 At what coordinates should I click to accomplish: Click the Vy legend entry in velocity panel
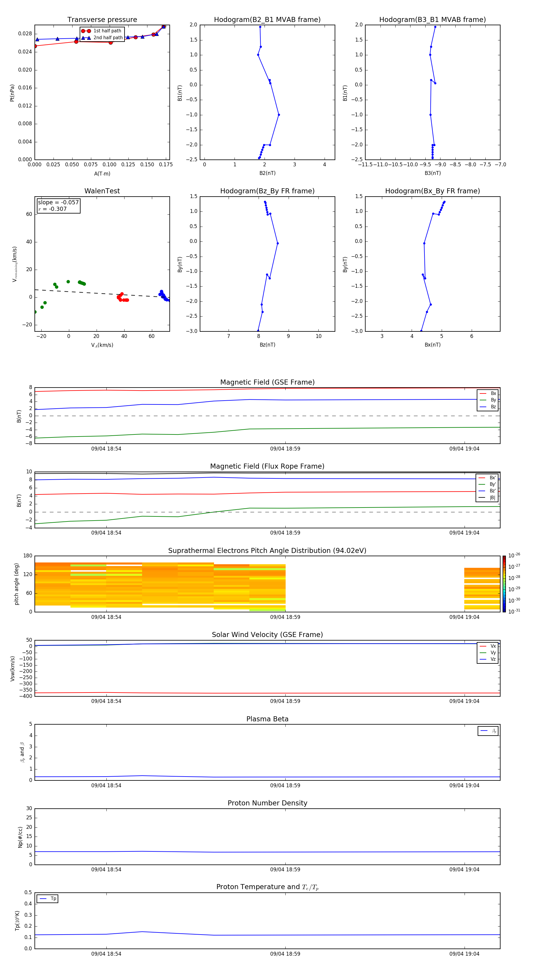(488, 652)
